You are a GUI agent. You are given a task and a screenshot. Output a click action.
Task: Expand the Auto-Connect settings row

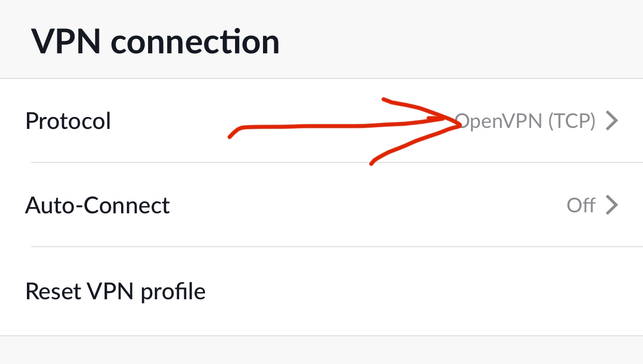(321, 205)
